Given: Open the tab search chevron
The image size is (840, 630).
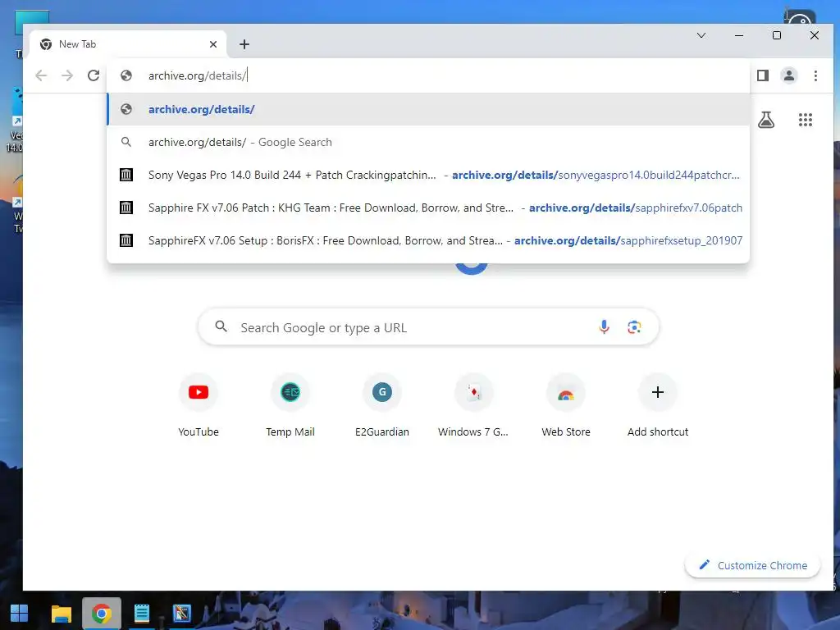Looking at the screenshot, I should click(701, 35).
